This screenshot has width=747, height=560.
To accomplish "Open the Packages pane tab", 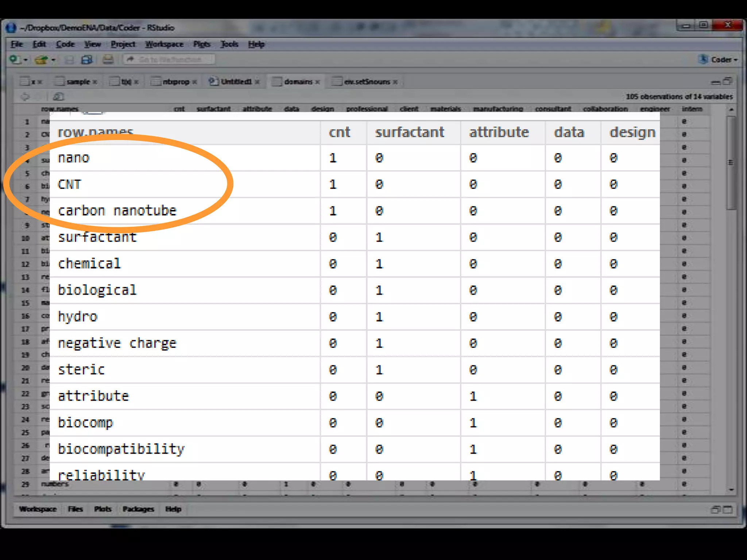I will (x=138, y=509).
